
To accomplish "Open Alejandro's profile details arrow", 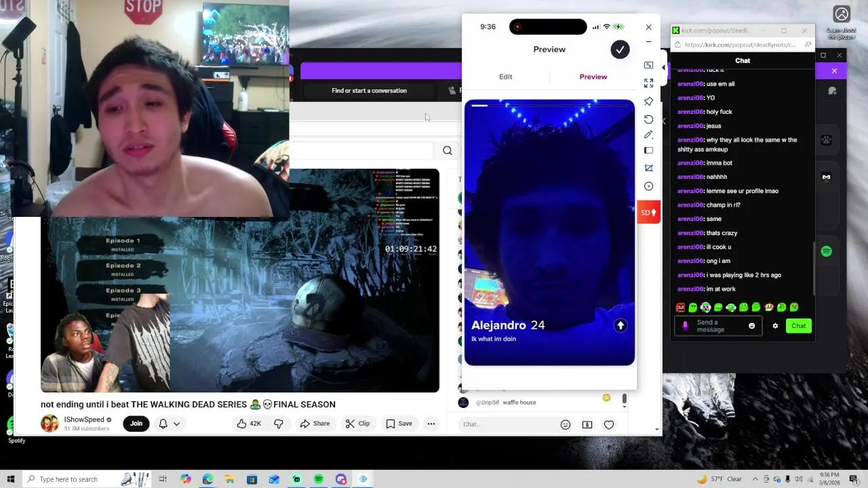I will pos(620,326).
